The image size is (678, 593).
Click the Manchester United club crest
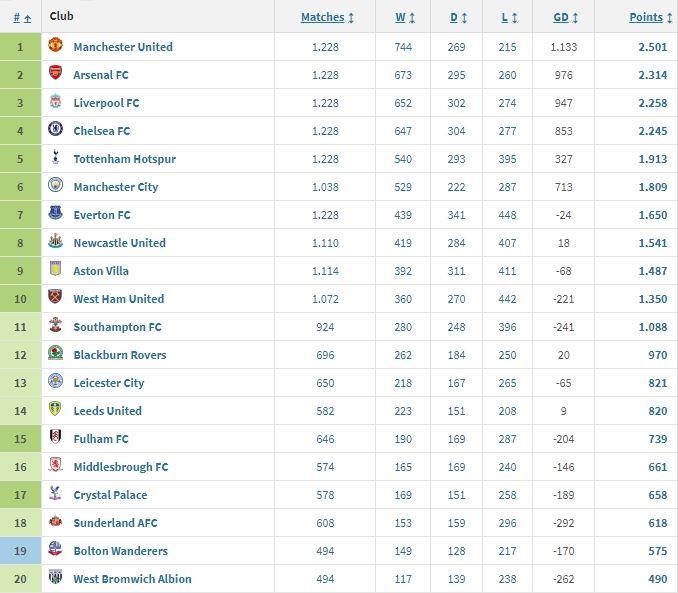tap(55, 45)
